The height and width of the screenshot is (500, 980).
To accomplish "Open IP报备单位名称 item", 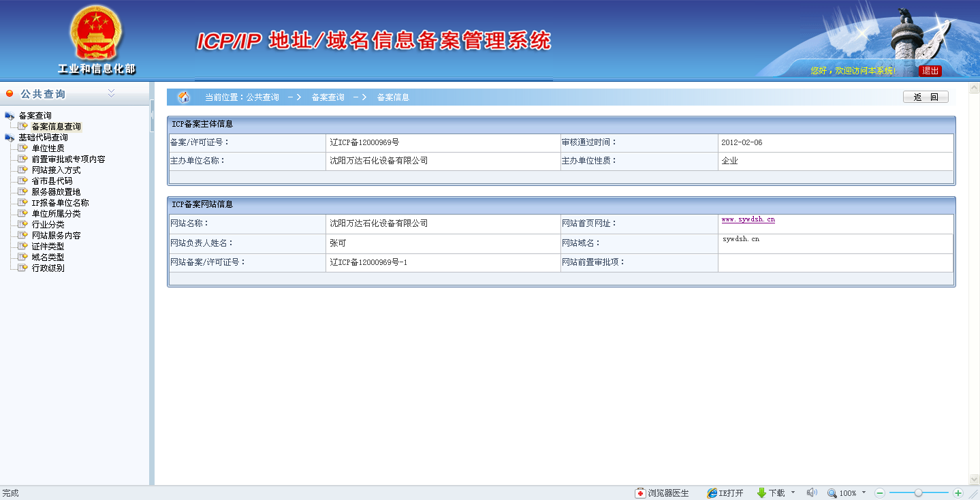I will point(60,203).
